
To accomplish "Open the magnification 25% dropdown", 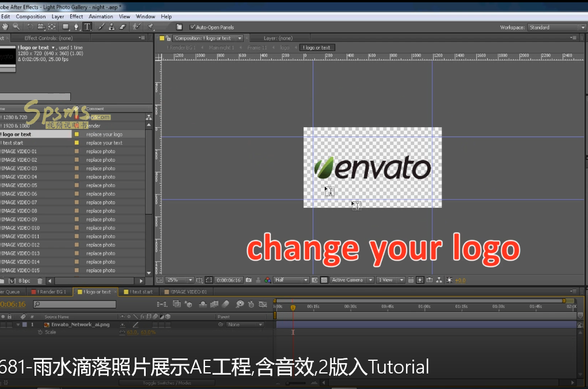I will 180,280.
